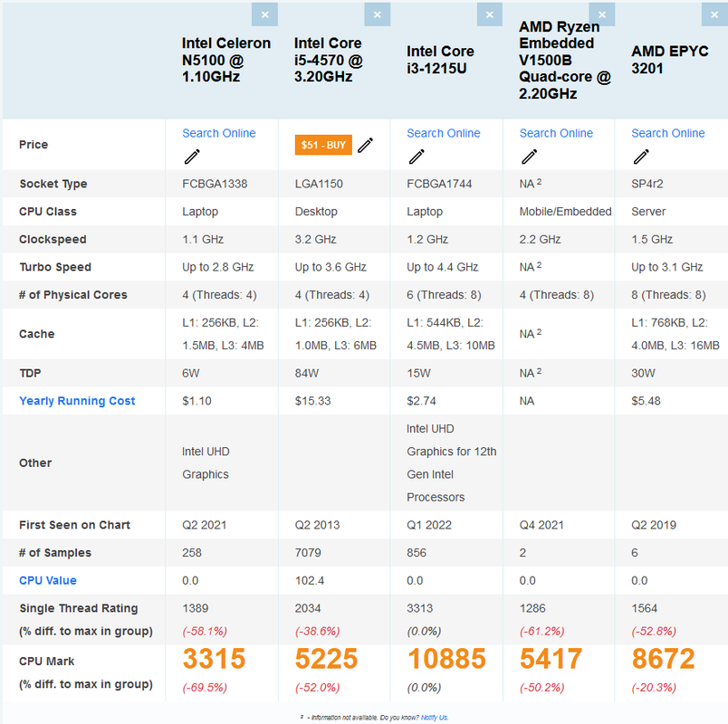Click CPU Value 102.4
The width and height of the screenshot is (728, 724).
[309, 581]
